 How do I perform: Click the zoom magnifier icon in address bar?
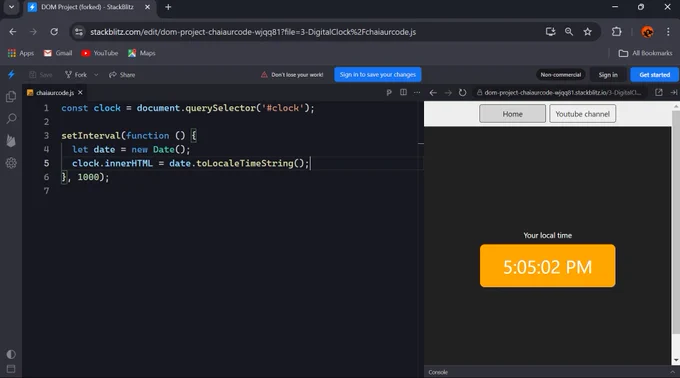pyautogui.click(x=569, y=32)
